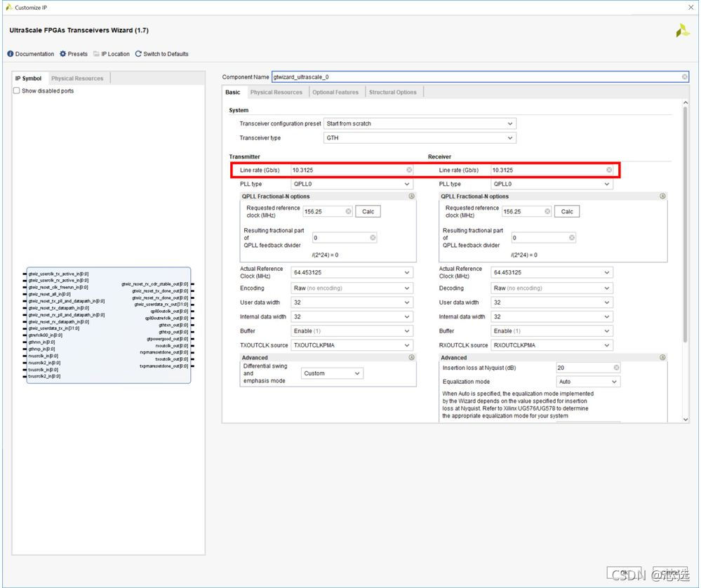This screenshot has width=701, height=588.
Task: Open transmitter User data width dropdown
Action: click(352, 302)
